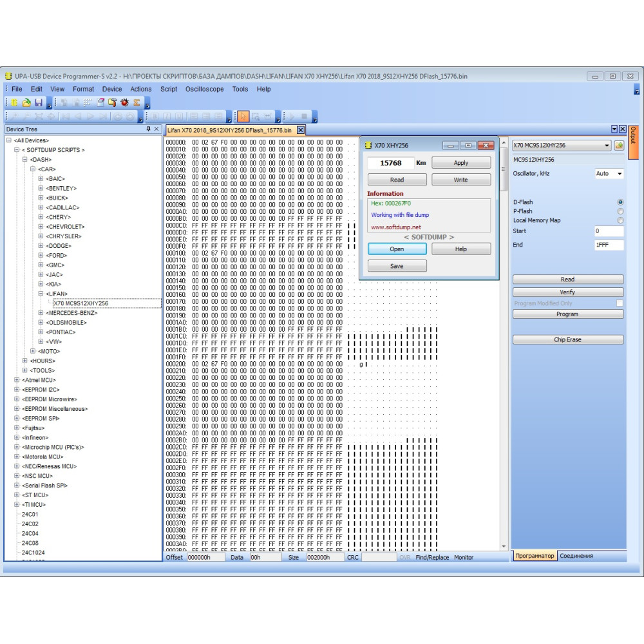
Task: Click the icon beside the device combo box
Action: (619, 145)
